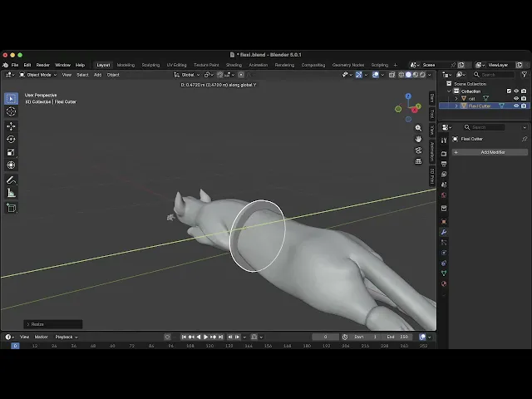This screenshot has height=399, width=532.
Task: Open the Particles properties tab icon
Action: point(444,242)
